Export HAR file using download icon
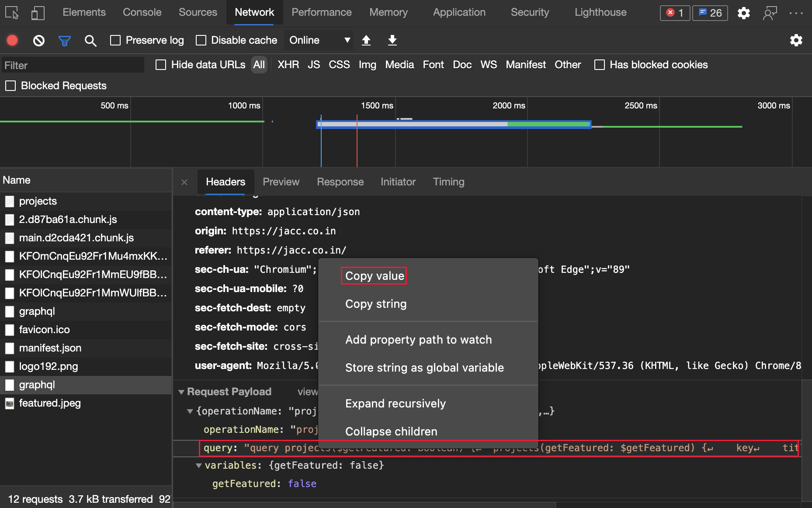 (x=392, y=40)
